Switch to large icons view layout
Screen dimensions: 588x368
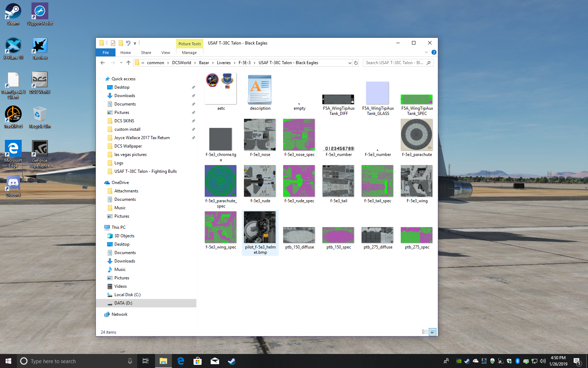pyautogui.click(x=433, y=332)
